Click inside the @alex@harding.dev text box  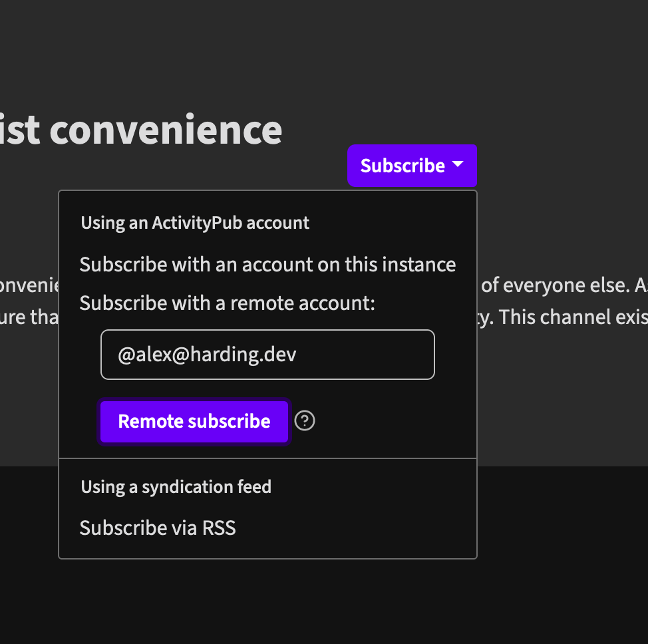point(267,354)
